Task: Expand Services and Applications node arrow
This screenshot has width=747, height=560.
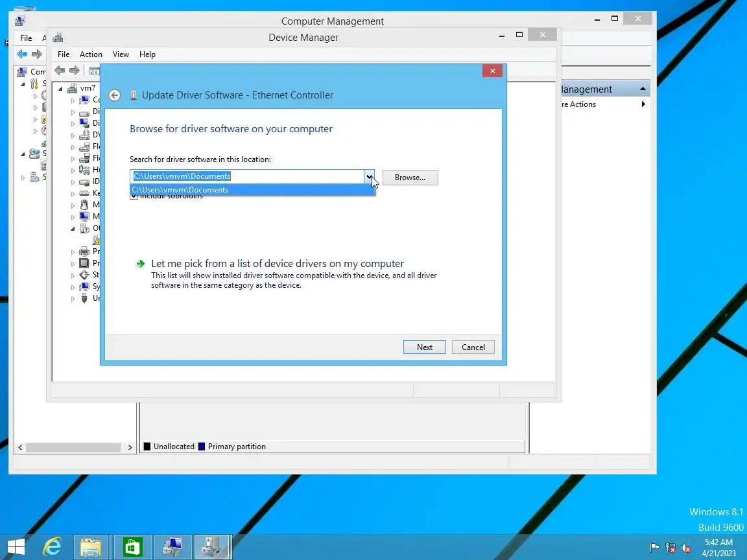Action: 23,178
